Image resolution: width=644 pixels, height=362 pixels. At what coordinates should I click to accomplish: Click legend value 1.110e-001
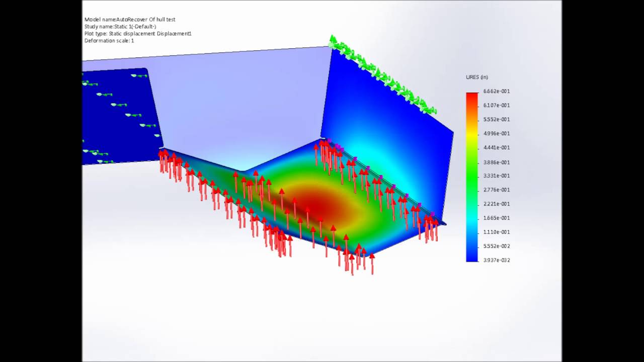[x=497, y=232]
